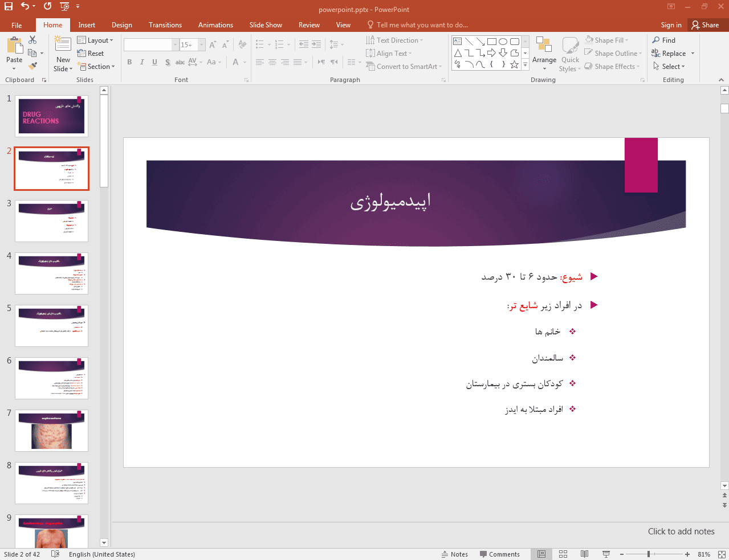Set left-to-right text direction
This screenshot has width=729, height=560.
[x=321, y=62]
